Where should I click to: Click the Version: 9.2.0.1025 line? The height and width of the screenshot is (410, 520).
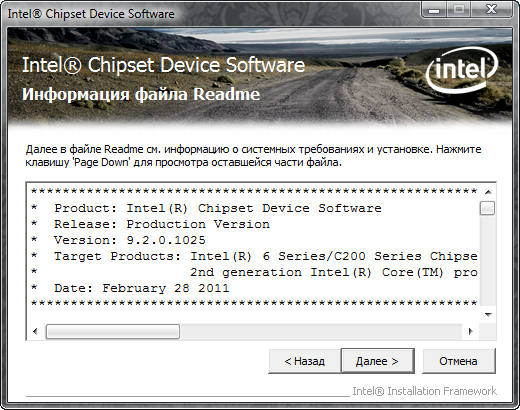click(129, 240)
